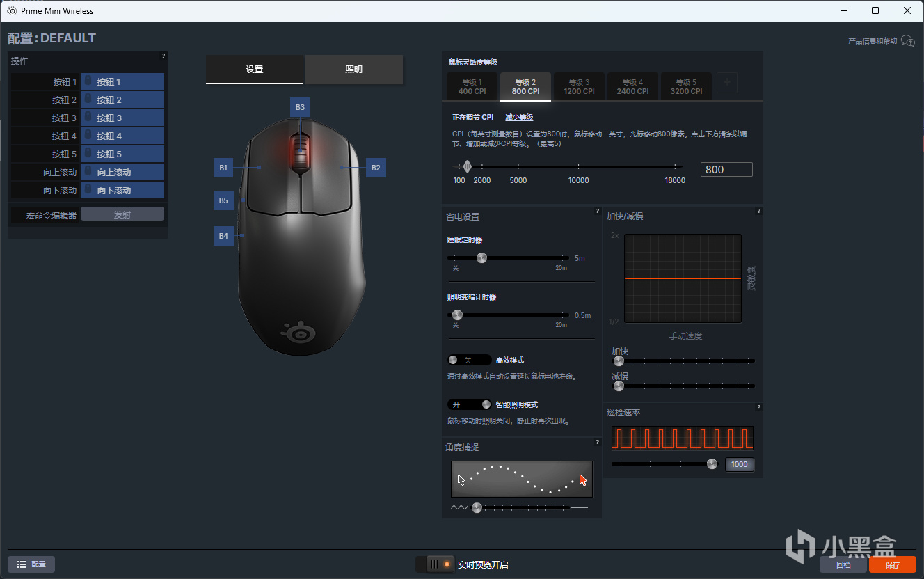The image size is (924, 579).
Task: Turn off the 智能照明模式 switch
Action: click(469, 404)
